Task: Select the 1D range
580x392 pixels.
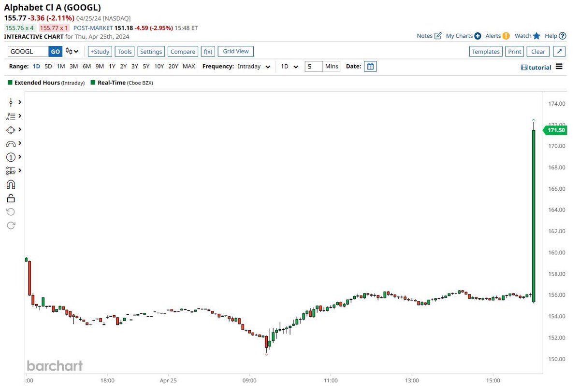Action: tap(37, 67)
